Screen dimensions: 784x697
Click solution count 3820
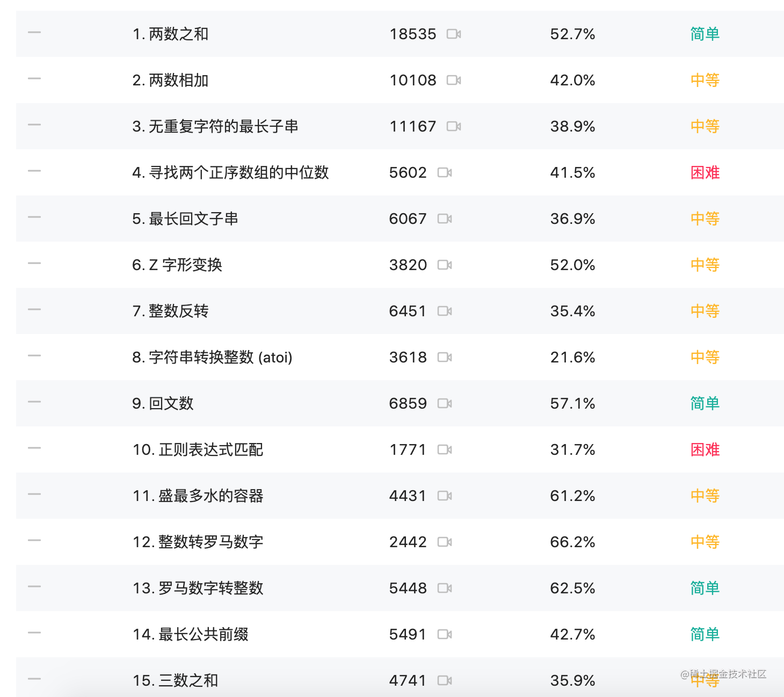[x=408, y=265]
